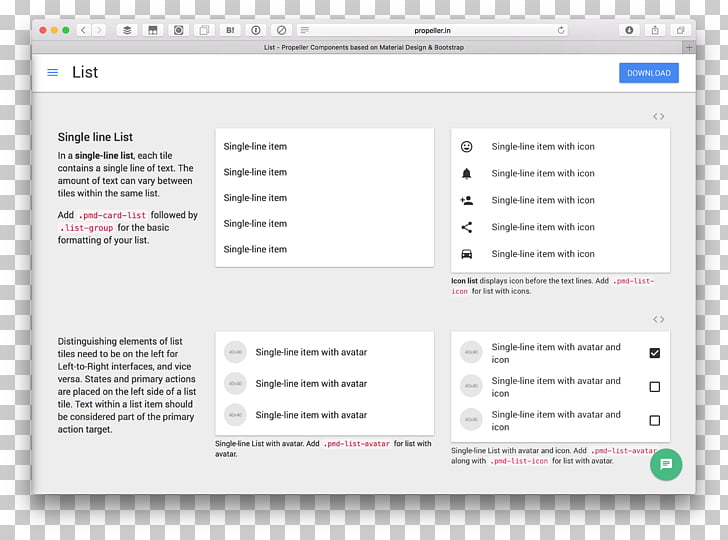This screenshot has width=728, height=540.
Task: Click second 'Single-line item with avatar' text
Action: (x=311, y=384)
